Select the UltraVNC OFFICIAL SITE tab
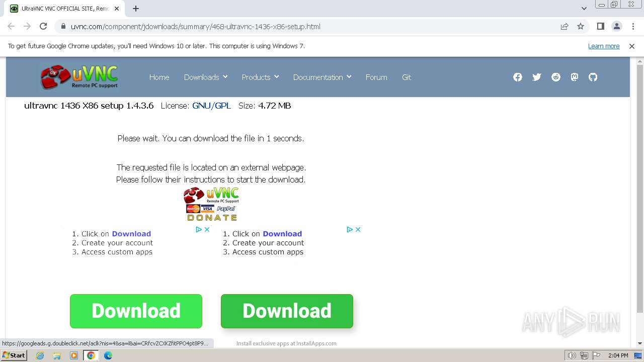Viewport: 644px width, 362px height. [64, 9]
